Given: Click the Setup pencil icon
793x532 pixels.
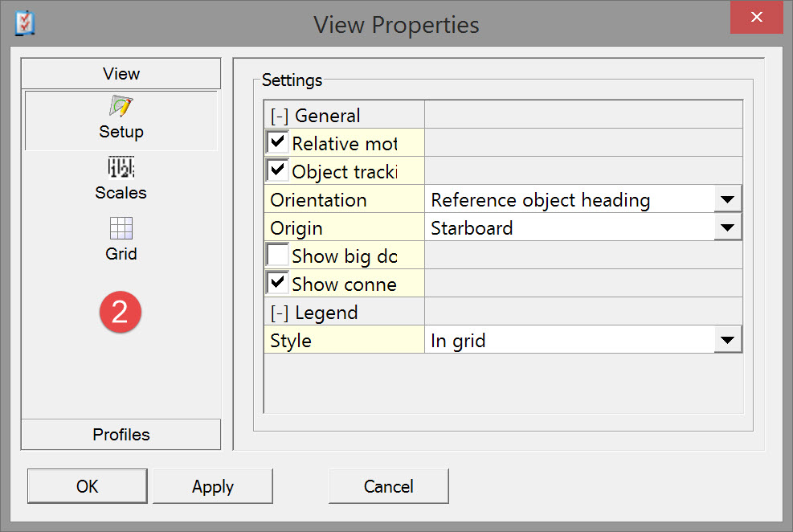Looking at the screenshot, I should [121, 107].
